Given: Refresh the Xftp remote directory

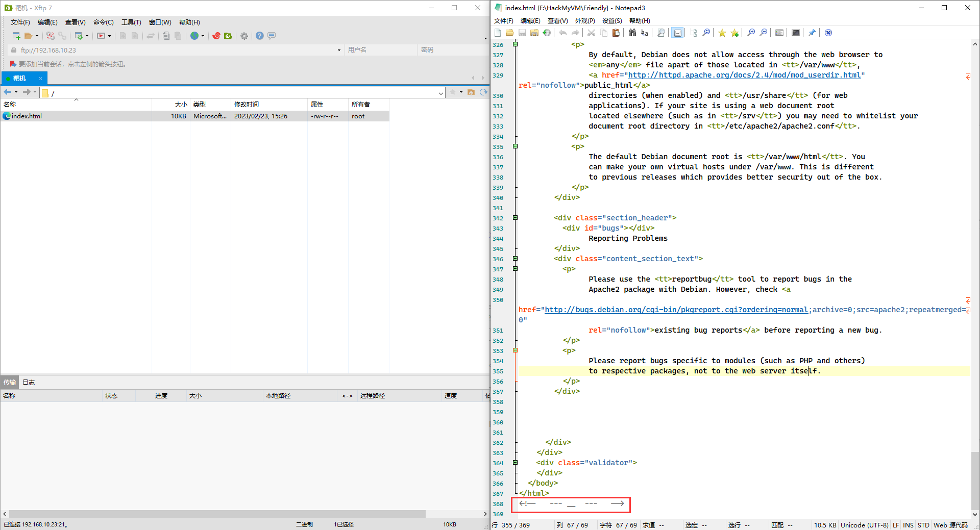Looking at the screenshot, I should tap(483, 92).
